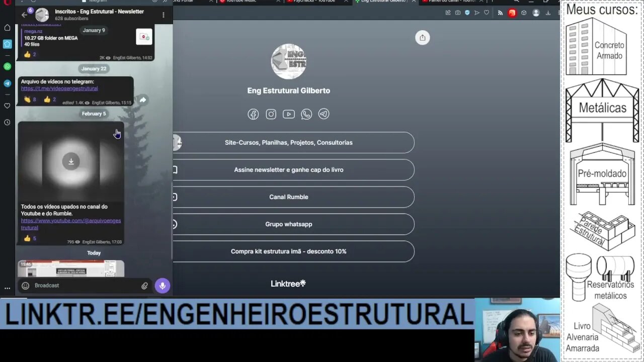Open the browser profile account icon
Image resolution: width=644 pixels, height=362 pixels.
click(536, 13)
